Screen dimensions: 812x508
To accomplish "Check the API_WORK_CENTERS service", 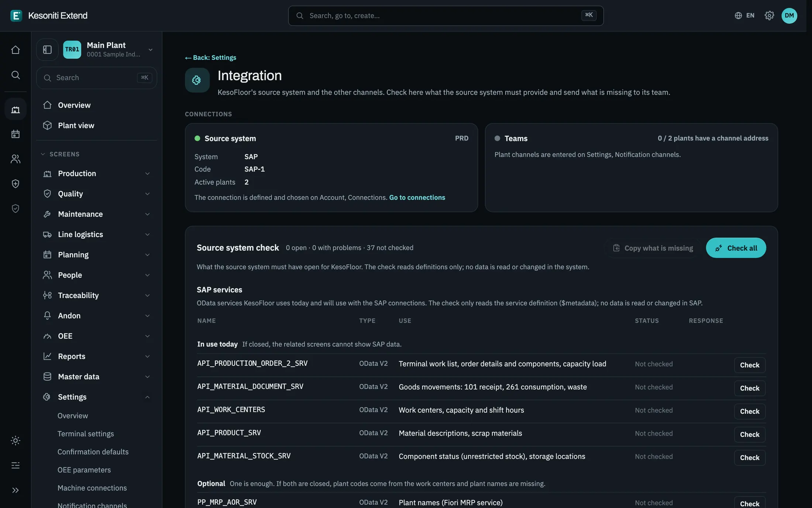I will coord(750,412).
